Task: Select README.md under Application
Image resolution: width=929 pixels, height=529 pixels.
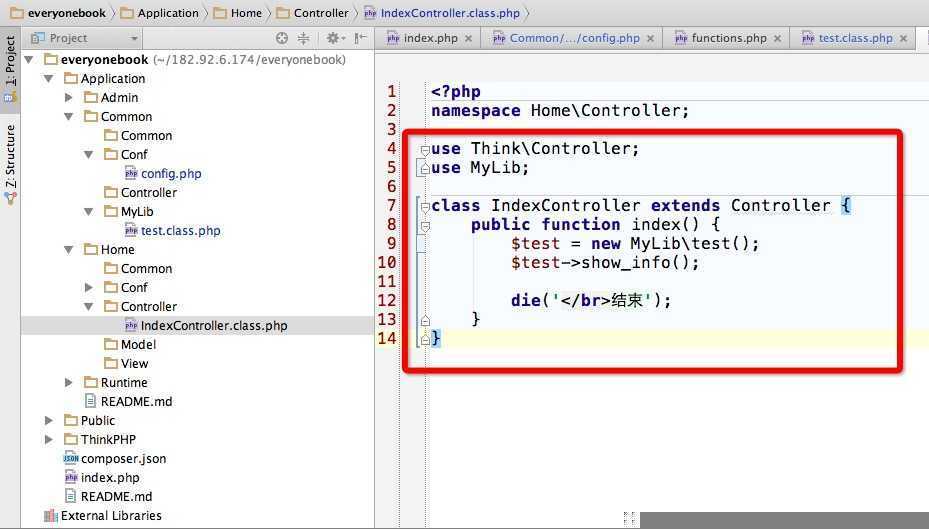Action: [129, 402]
